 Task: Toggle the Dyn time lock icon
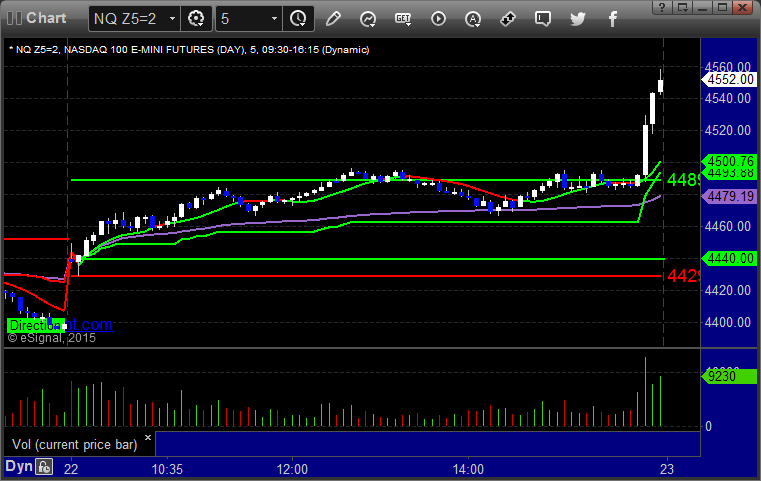pyautogui.click(x=44, y=466)
